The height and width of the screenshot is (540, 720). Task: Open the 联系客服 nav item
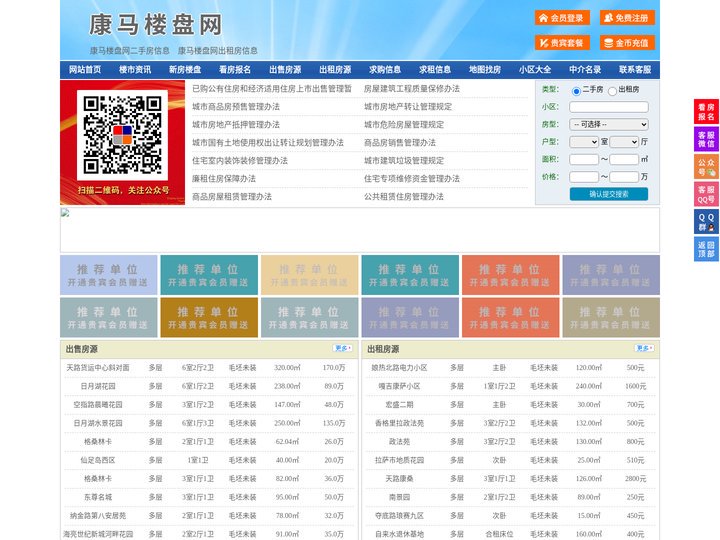coord(635,70)
